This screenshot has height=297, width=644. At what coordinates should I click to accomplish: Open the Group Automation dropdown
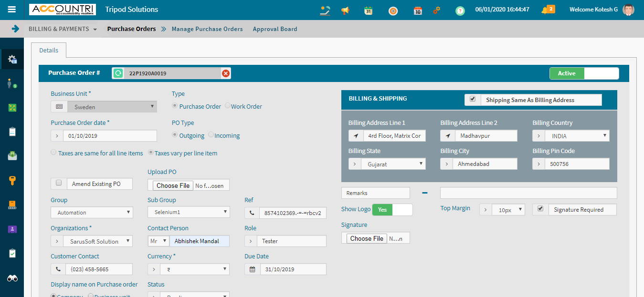92,212
